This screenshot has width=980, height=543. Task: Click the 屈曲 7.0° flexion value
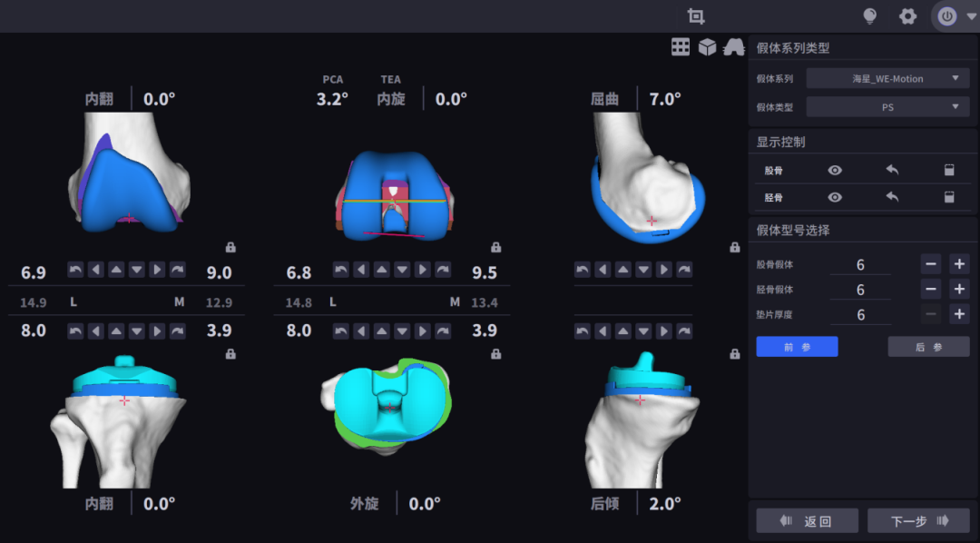click(665, 99)
